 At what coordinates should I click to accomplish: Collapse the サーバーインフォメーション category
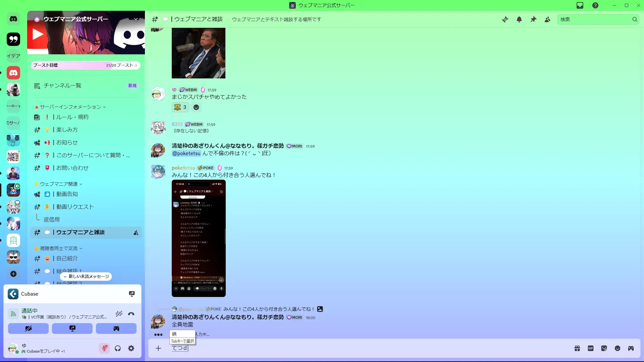(70, 107)
